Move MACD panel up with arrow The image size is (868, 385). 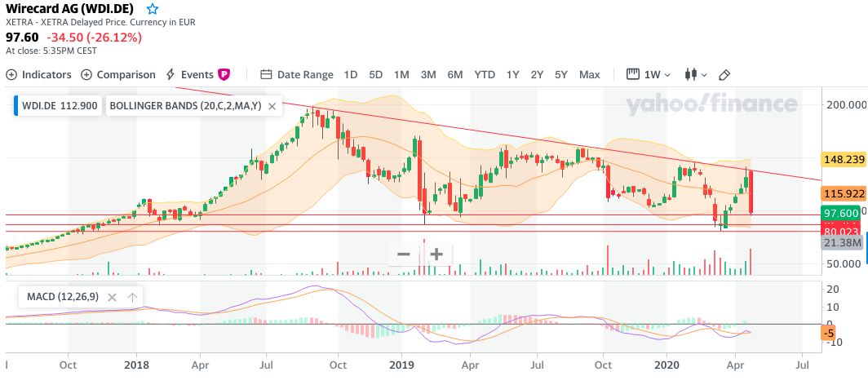(132, 297)
